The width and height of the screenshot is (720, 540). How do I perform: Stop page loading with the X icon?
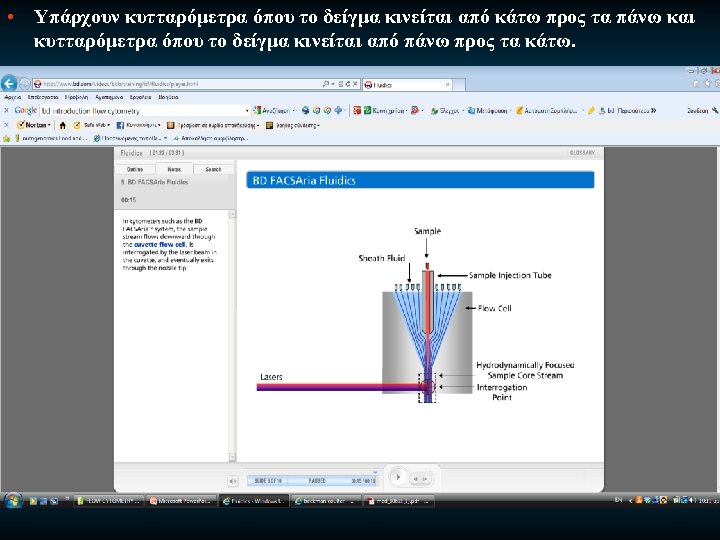(355, 84)
